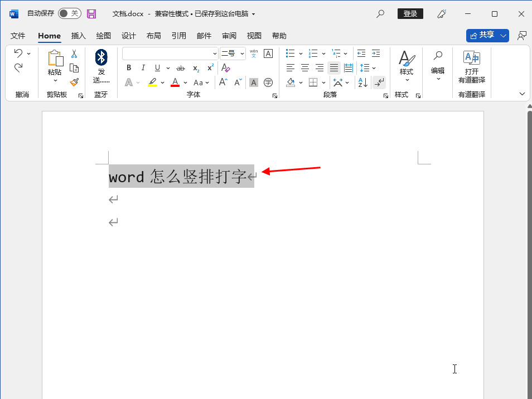Screen dimensions: 532x399
Task: Toggle Italic formatting
Action: pyautogui.click(x=143, y=68)
